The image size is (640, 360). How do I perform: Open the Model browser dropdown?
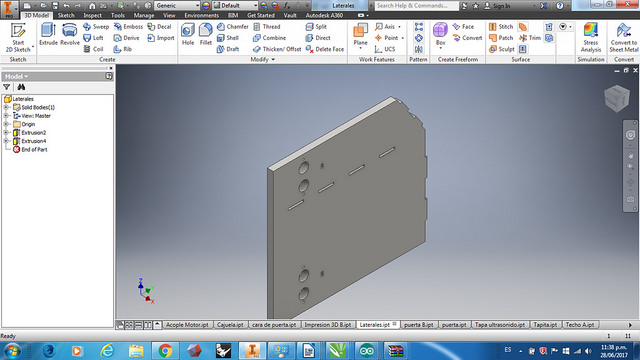point(17,76)
